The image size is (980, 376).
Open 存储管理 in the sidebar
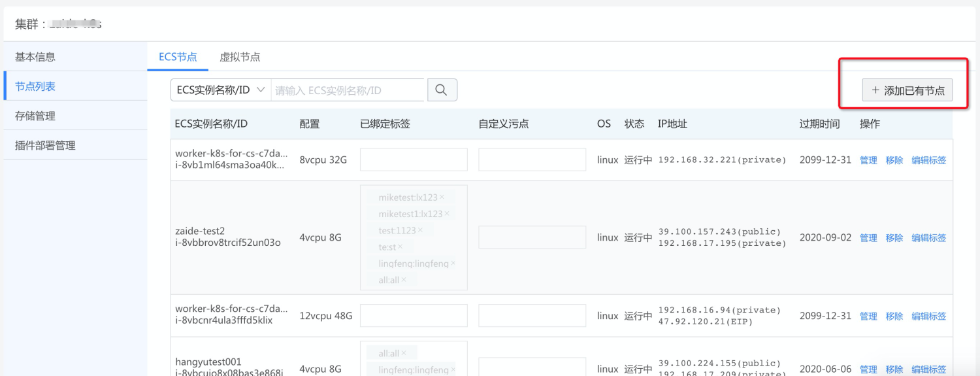coord(75,116)
